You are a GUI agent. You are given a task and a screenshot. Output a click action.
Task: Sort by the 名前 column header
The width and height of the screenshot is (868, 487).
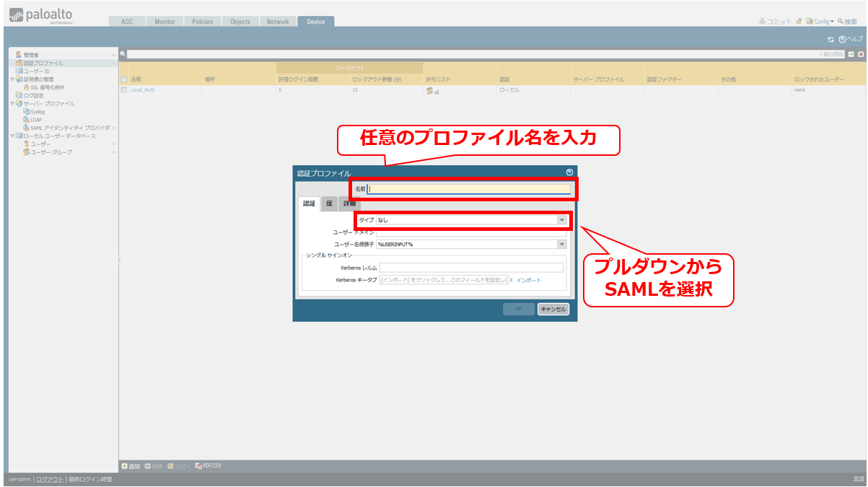click(x=136, y=79)
